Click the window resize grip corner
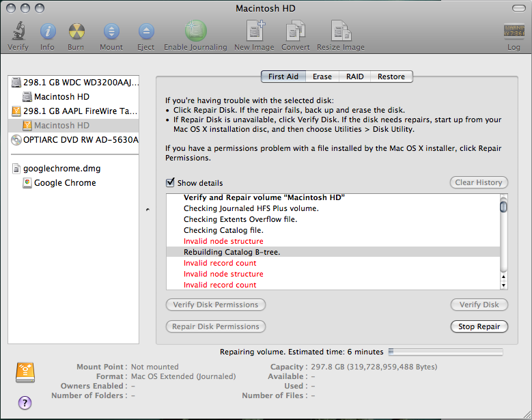532x420 pixels. [x=527, y=415]
